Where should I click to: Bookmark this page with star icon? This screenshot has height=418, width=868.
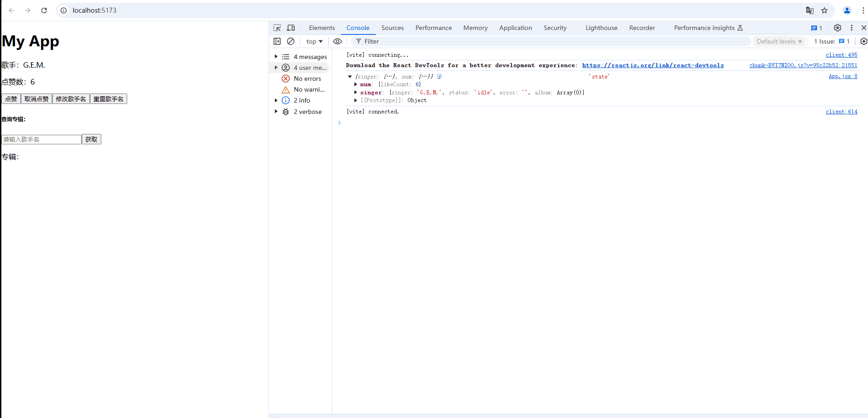pyautogui.click(x=824, y=10)
